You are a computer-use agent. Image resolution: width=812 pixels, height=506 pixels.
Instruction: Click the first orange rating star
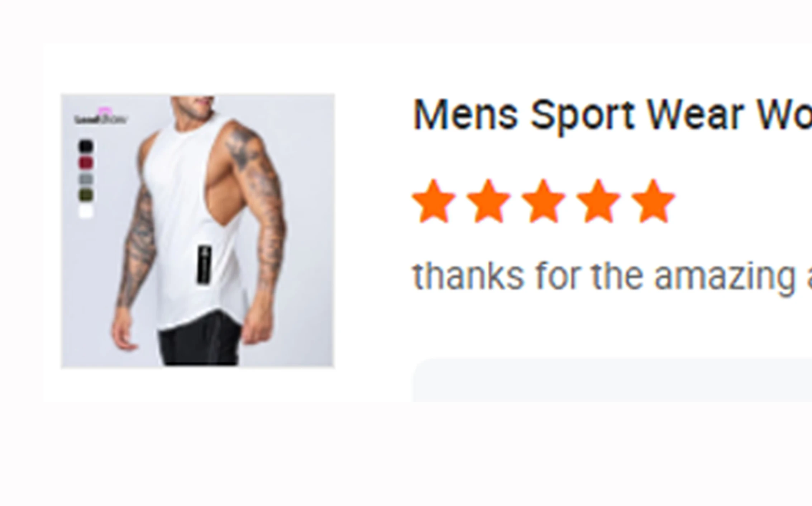tap(434, 201)
